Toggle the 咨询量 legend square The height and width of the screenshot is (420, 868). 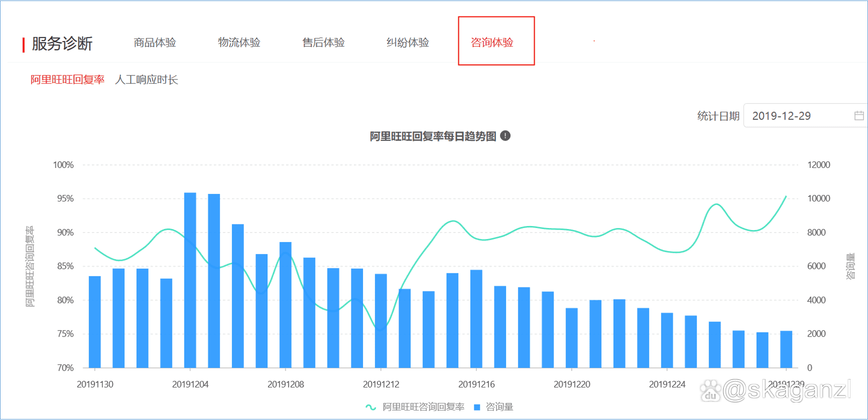tap(476, 407)
